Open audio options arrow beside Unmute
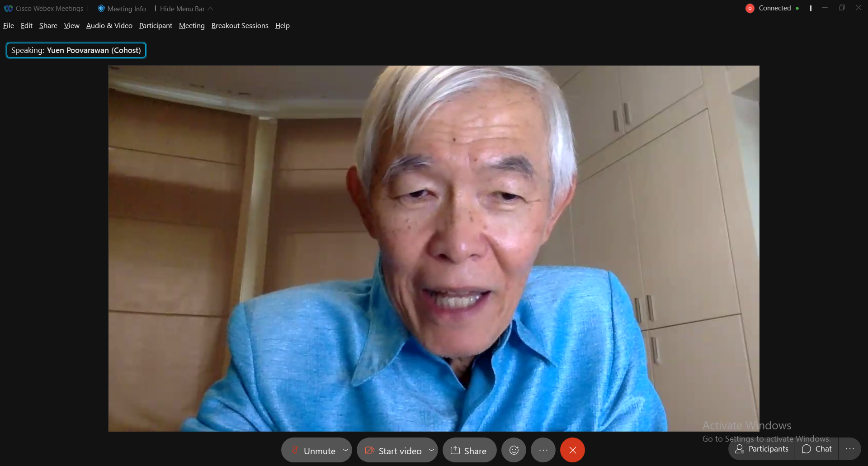868x466 pixels. [345, 450]
